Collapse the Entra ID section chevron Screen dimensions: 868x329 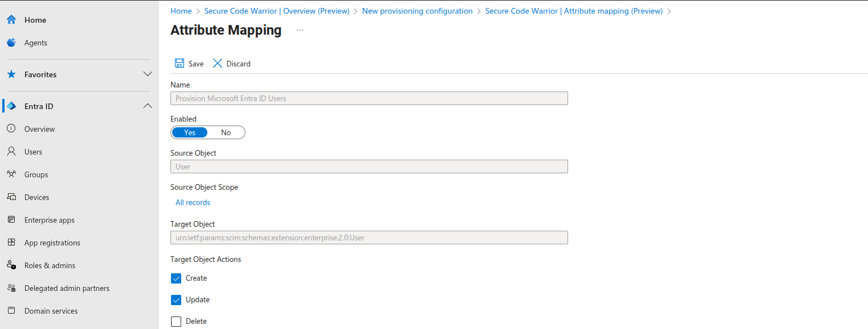tap(148, 106)
